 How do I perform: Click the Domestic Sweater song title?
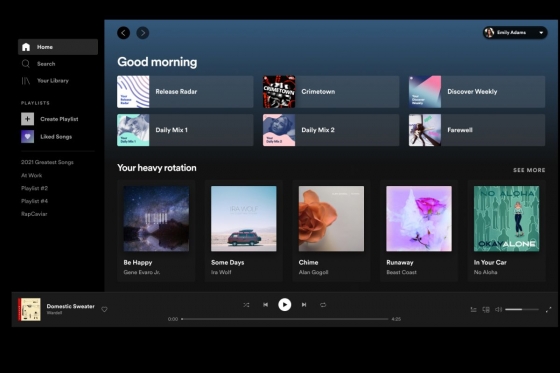[70, 306]
